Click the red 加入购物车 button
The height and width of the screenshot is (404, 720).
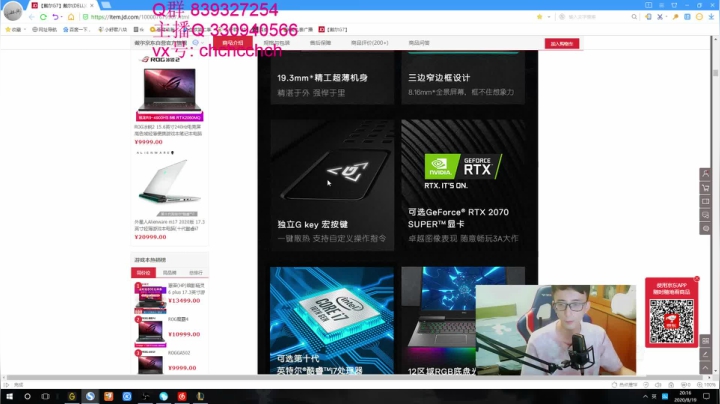click(x=562, y=44)
